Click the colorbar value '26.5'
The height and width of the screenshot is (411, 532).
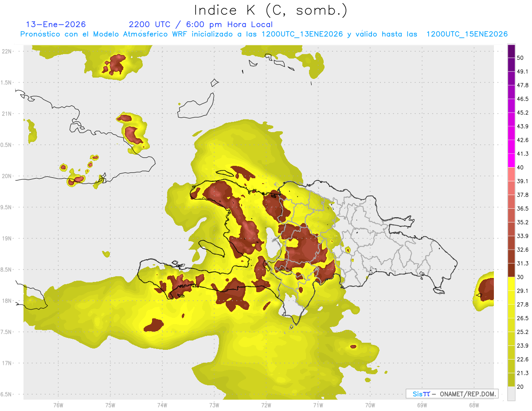[523, 318]
